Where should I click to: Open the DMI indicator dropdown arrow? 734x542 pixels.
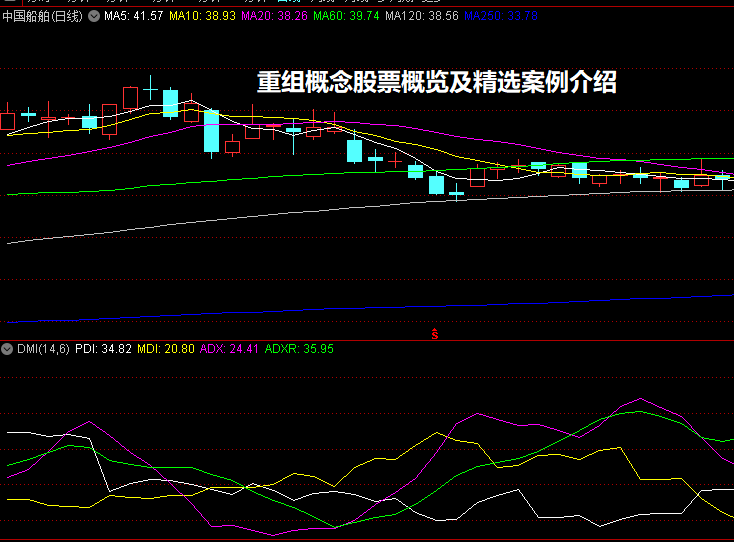point(7,349)
